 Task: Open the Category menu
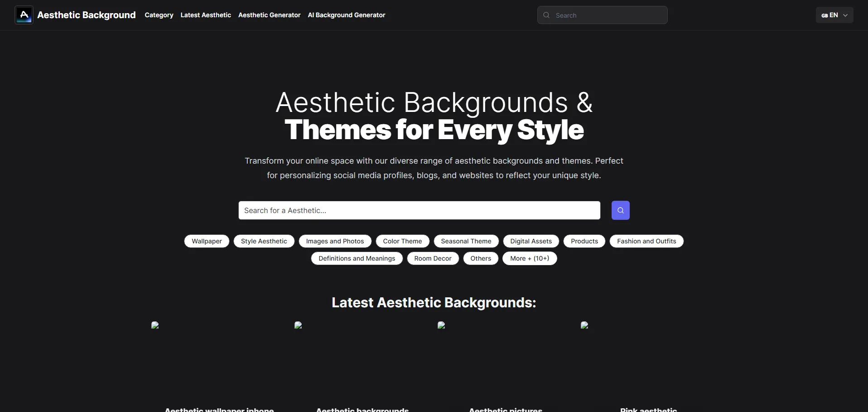[159, 15]
